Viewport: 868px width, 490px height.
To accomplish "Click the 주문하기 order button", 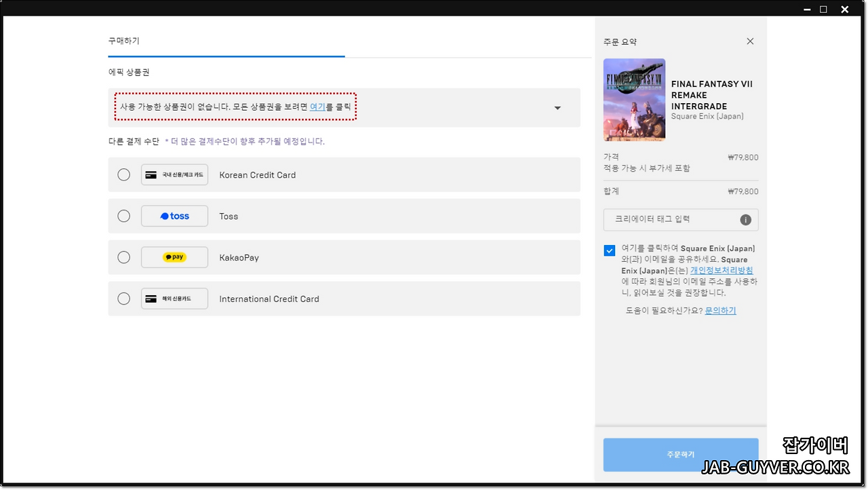I will click(x=681, y=455).
